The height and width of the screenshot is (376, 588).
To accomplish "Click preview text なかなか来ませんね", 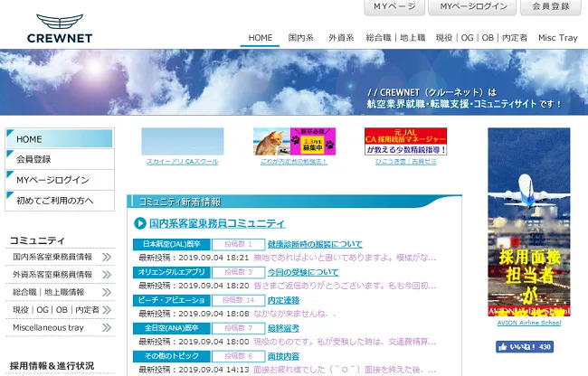I will coord(295,314).
